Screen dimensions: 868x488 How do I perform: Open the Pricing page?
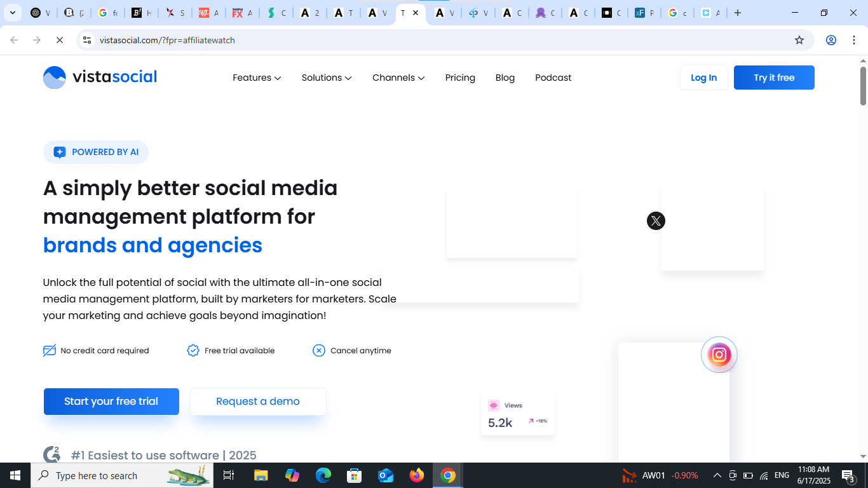point(460,78)
